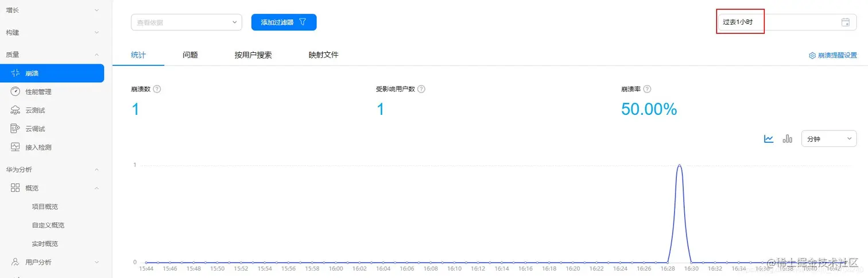This screenshot has width=868, height=278.
Task: Switch to the 统计 tab
Action: coord(138,55)
